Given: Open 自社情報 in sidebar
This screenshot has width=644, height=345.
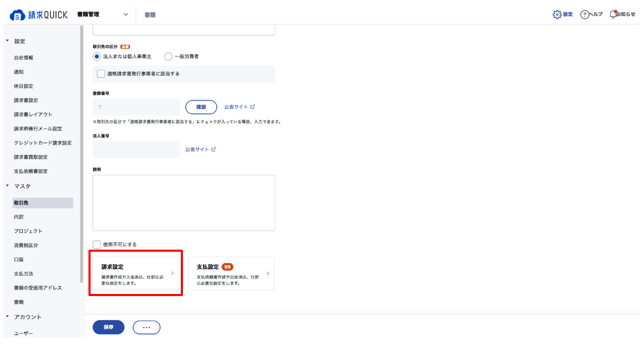Looking at the screenshot, I should click(24, 58).
